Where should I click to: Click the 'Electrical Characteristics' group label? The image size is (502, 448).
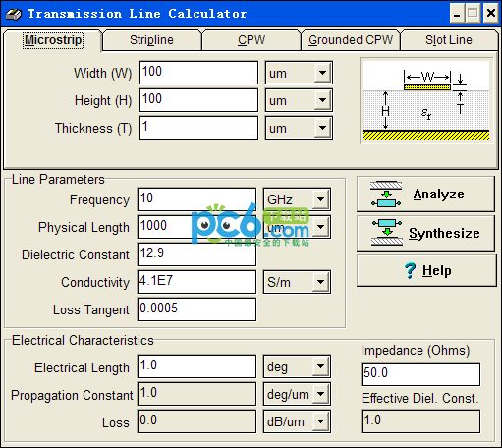point(83,341)
